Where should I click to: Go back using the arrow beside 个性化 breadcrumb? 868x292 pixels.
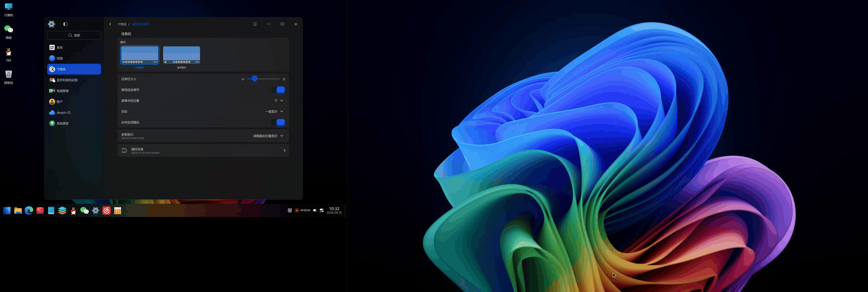tap(110, 24)
